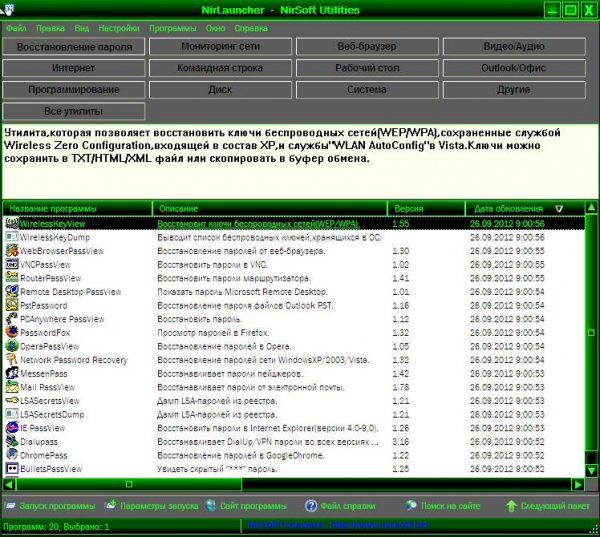The height and width of the screenshot is (537, 600).
Task: Select the Другие category
Action: click(x=514, y=90)
